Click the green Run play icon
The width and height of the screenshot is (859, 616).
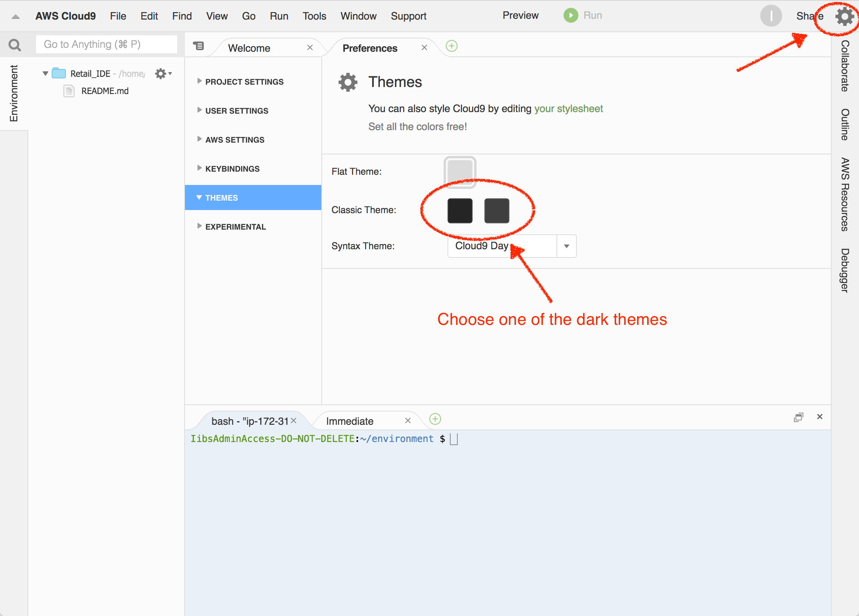point(571,16)
